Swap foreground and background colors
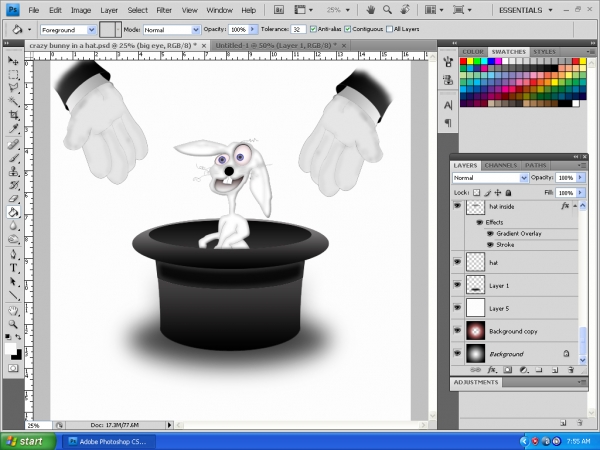The width and height of the screenshot is (600, 450). 18,337
